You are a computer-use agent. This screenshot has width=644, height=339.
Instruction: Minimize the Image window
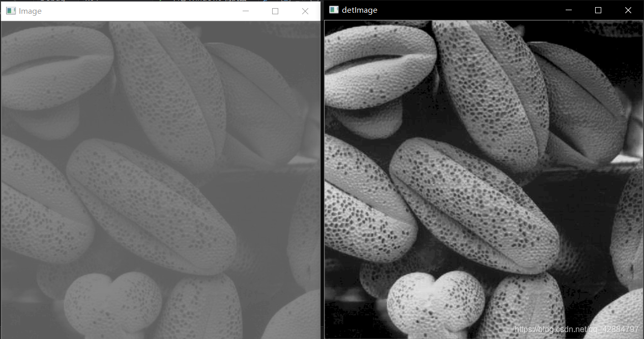coord(246,11)
